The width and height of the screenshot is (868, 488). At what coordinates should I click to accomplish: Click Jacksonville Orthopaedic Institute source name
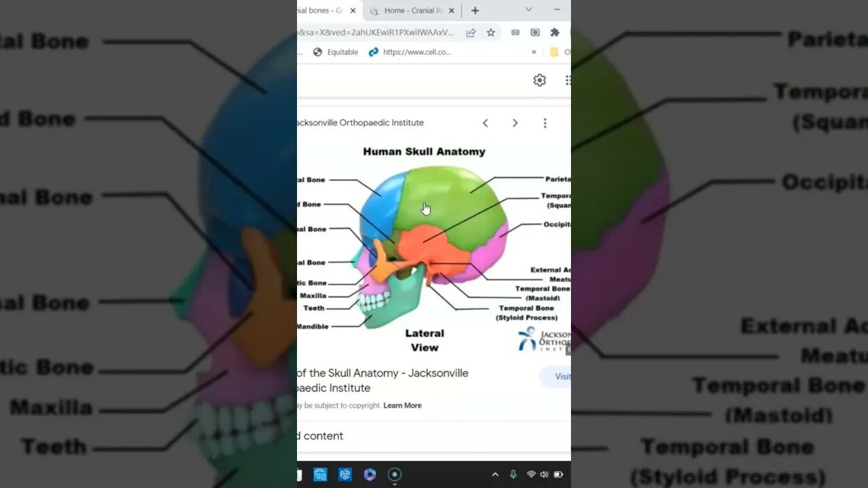tap(360, 123)
